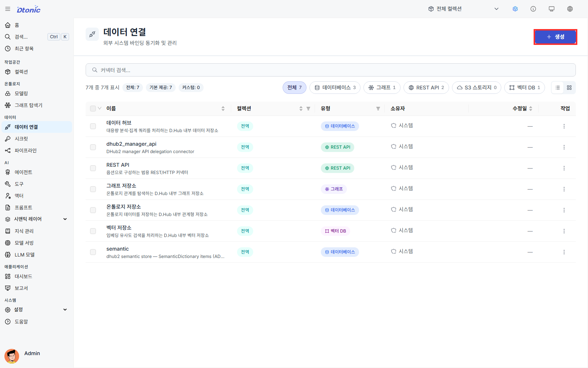Select the 전체 7 filter tab
Screen dimensions: 588x368
click(294, 88)
